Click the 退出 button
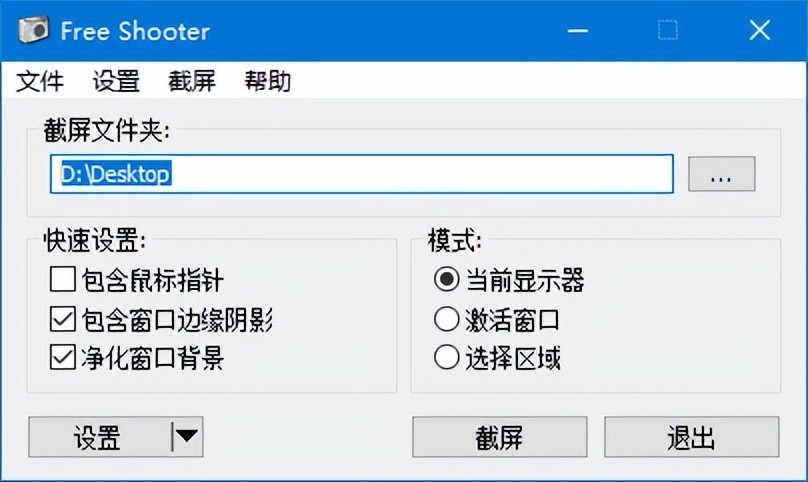Viewport: 808px width, 482px height. pos(691,437)
